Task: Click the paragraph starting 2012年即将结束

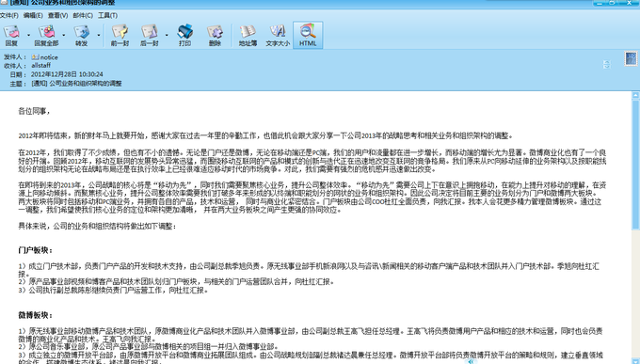Action: pos(265,135)
